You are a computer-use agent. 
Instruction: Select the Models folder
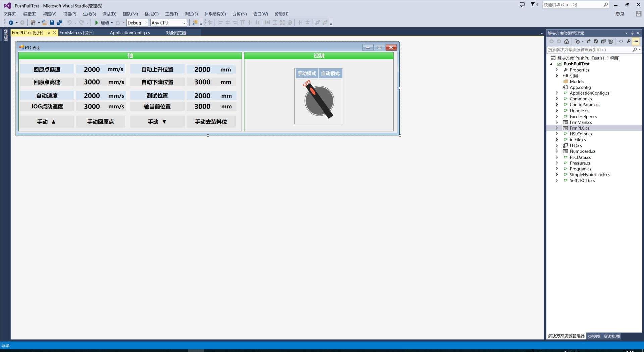pyautogui.click(x=577, y=82)
